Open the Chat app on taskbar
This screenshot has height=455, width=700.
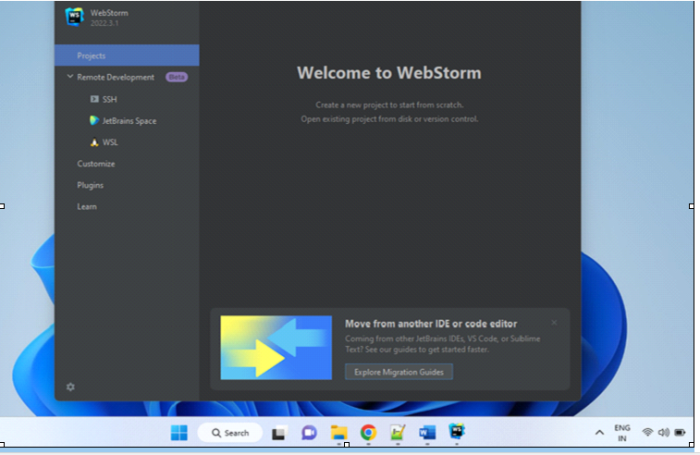[x=309, y=433]
